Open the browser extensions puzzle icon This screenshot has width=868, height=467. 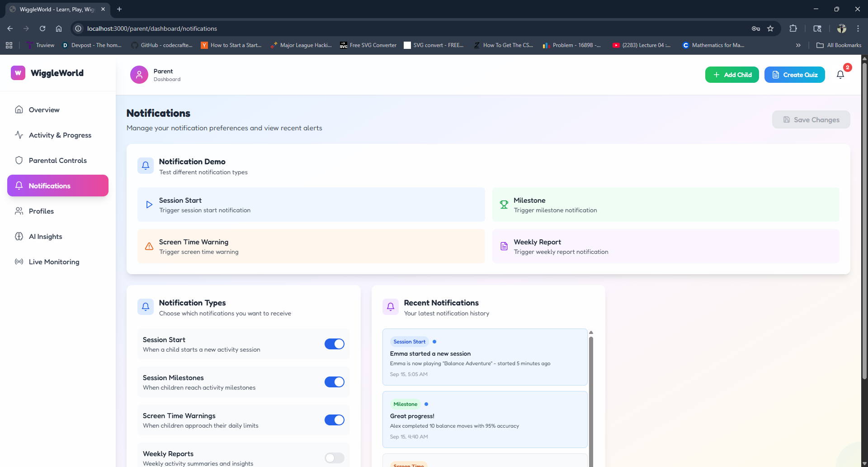(x=793, y=29)
